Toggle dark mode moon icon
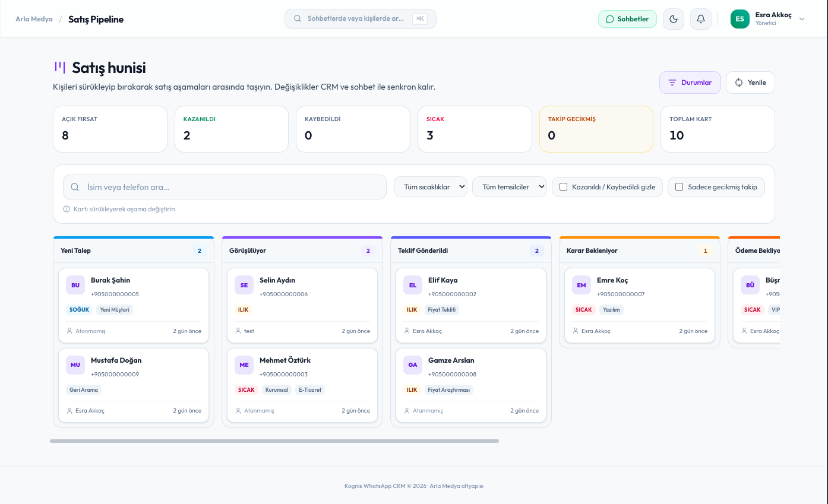Image resolution: width=828 pixels, height=504 pixels. (674, 19)
